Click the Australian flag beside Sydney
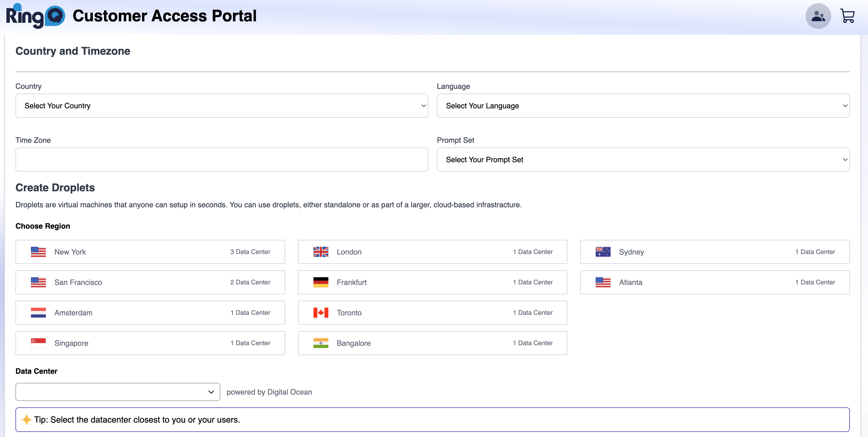The height and width of the screenshot is (437, 868). point(603,252)
